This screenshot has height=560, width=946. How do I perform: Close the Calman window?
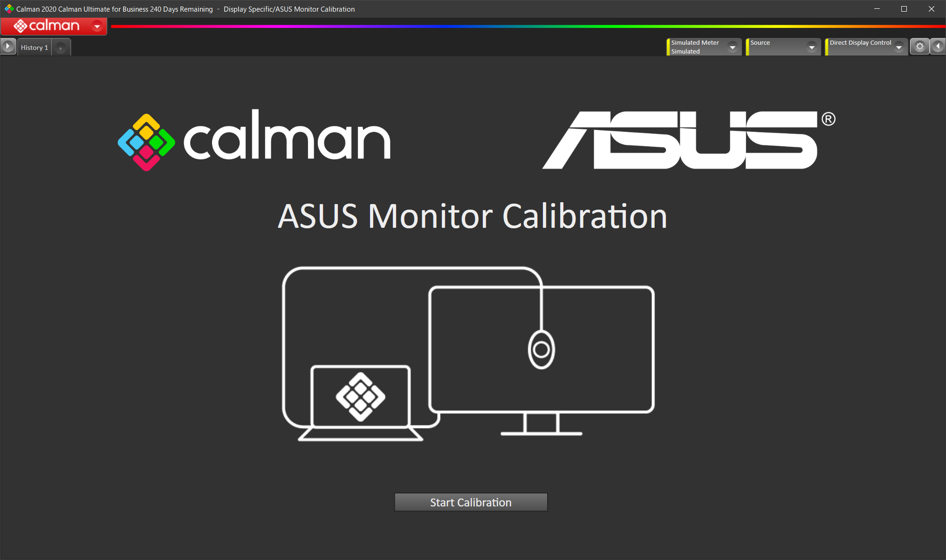[x=932, y=9]
